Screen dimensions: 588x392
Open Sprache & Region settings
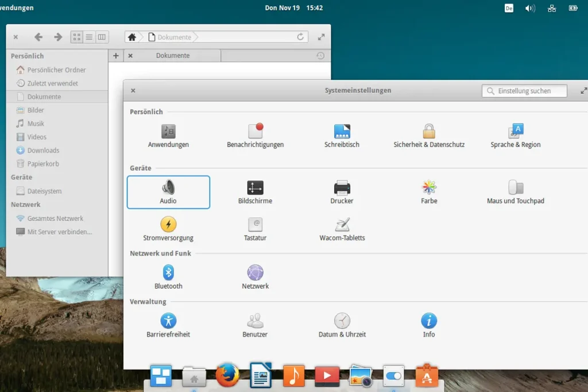(515, 133)
